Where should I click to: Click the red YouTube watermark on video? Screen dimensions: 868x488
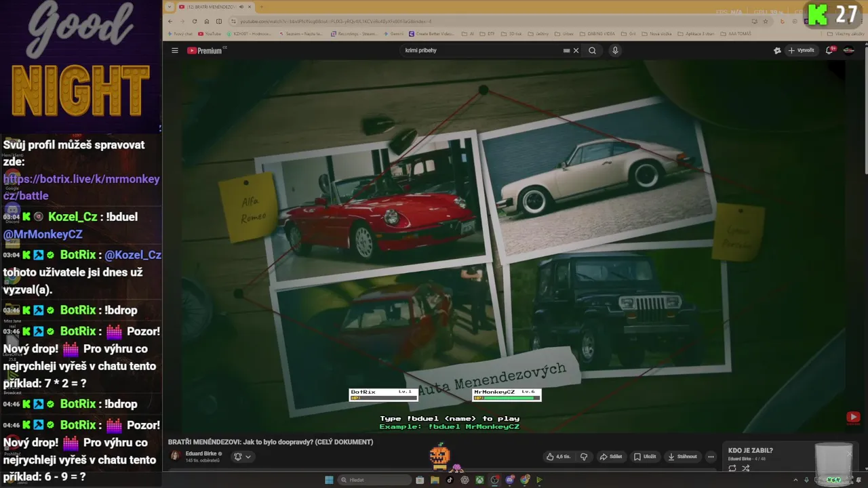[x=853, y=418]
